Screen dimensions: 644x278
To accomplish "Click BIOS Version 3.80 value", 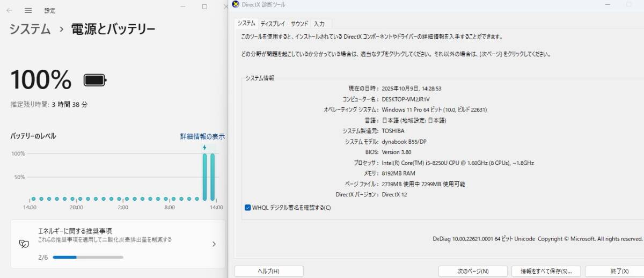I will (x=396, y=152).
